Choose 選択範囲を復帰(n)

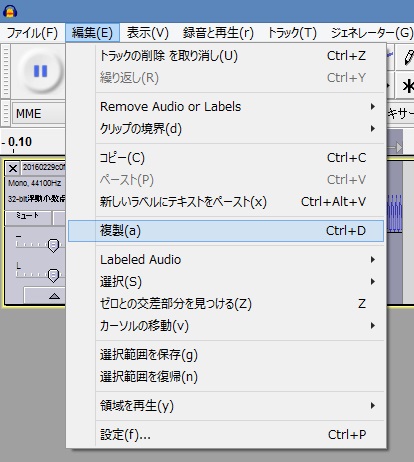click(226, 377)
